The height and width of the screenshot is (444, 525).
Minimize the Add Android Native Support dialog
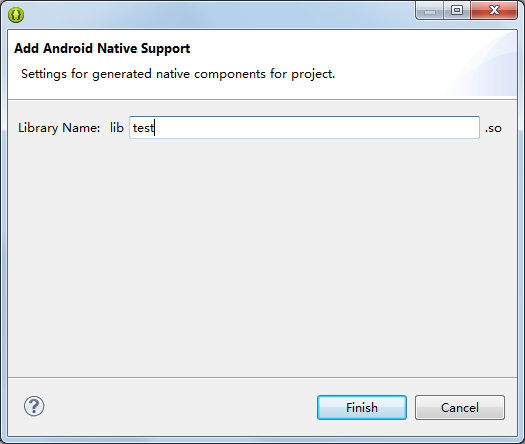(x=430, y=10)
